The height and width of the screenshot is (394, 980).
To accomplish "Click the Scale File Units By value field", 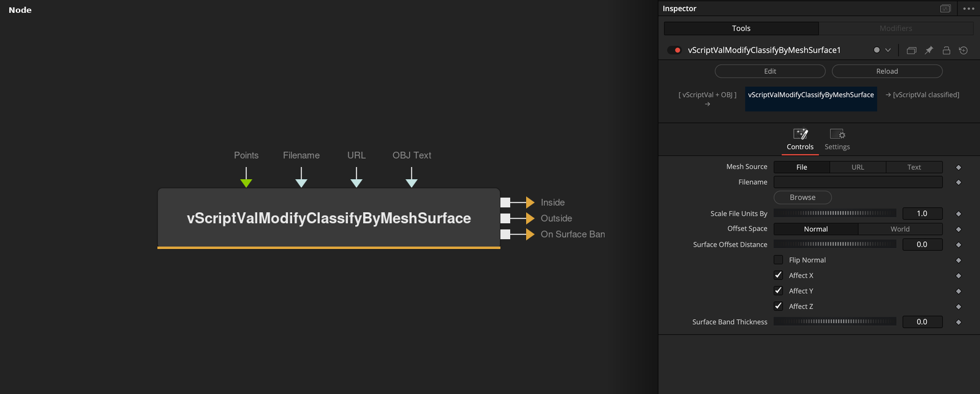I will coord(922,214).
